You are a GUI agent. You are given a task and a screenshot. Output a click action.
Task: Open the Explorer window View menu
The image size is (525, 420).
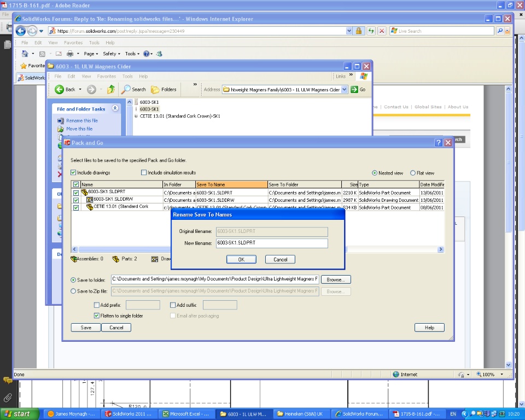(86, 77)
